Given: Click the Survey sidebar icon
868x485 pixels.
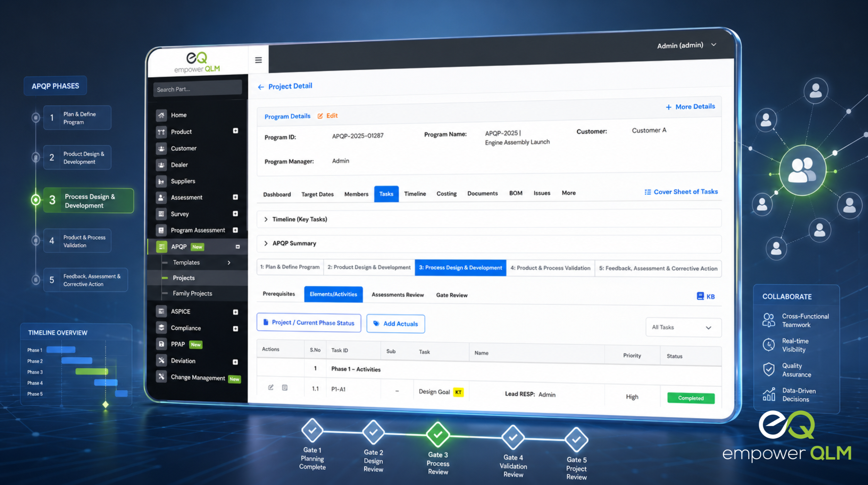Looking at the screenshot, I should (x=161, y=214).
